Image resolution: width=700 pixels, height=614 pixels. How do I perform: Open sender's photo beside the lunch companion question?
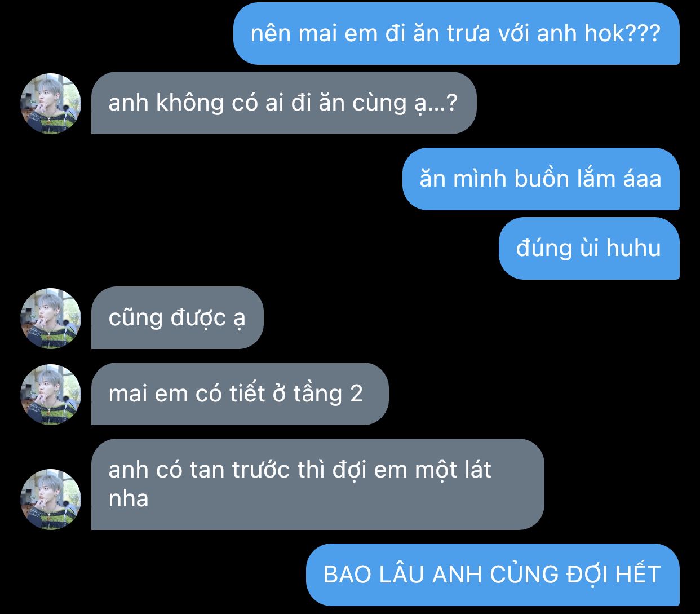51,104
